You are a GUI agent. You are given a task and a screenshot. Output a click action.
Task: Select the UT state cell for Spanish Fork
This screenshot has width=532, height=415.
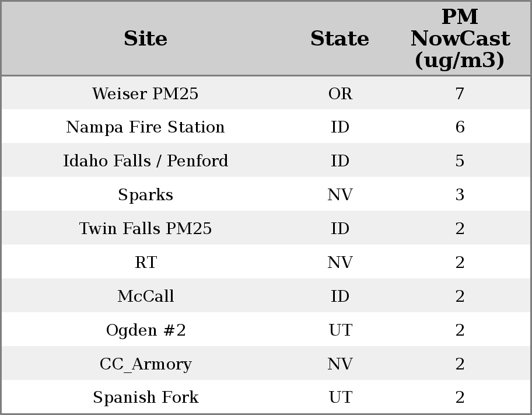(x=340, y=397)
